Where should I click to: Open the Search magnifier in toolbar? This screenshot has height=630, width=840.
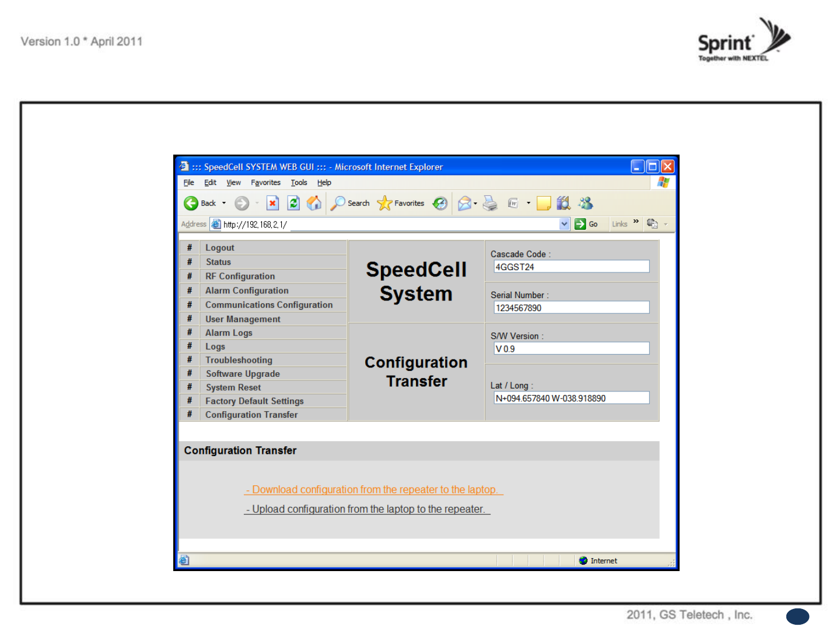[338, 203]
